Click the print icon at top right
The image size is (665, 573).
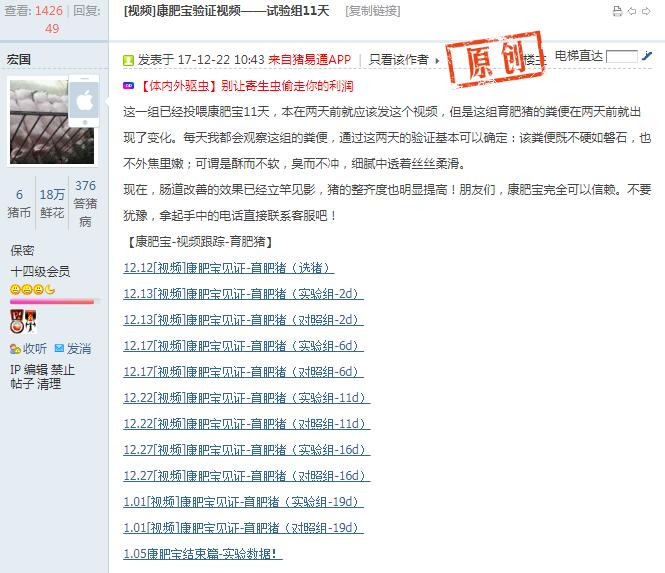tap(618, 11)
